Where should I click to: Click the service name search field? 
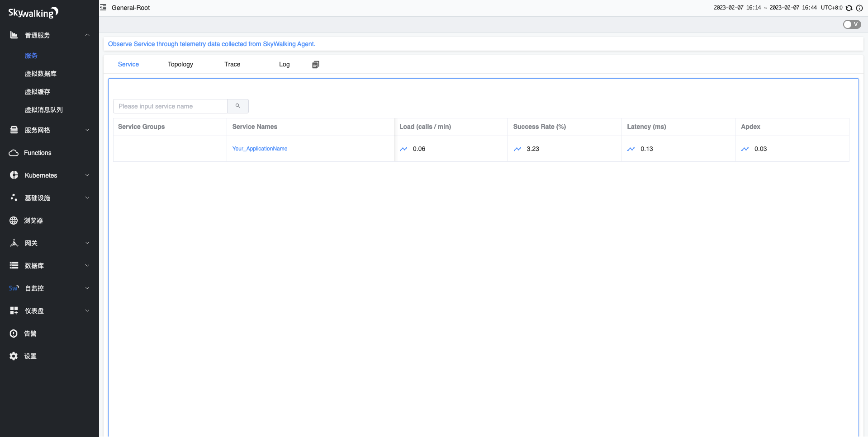[x=170, y=106]
